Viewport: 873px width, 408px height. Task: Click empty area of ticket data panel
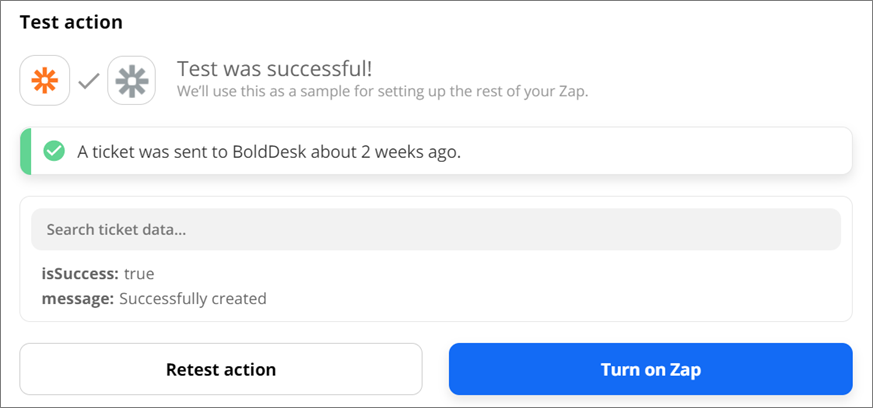[557, 287]
